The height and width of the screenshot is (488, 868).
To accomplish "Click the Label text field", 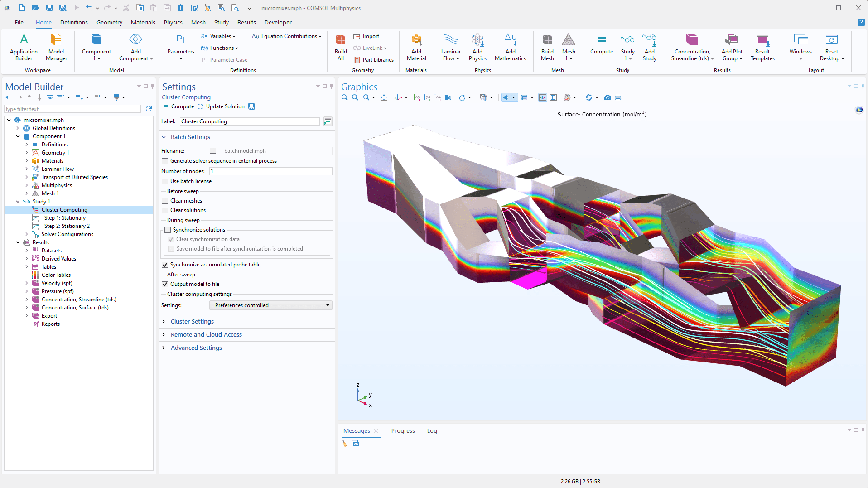I will point(250,121).
